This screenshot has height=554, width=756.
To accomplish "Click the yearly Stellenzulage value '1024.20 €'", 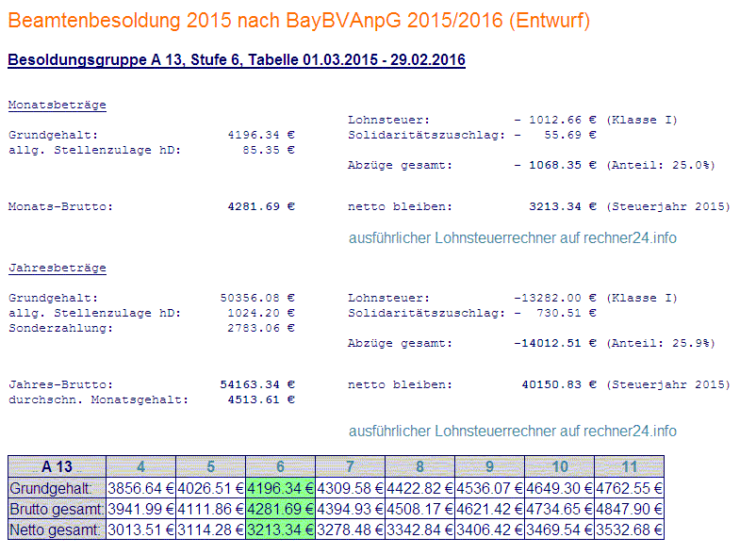I will pyautogui.click(x=261, y=313).
